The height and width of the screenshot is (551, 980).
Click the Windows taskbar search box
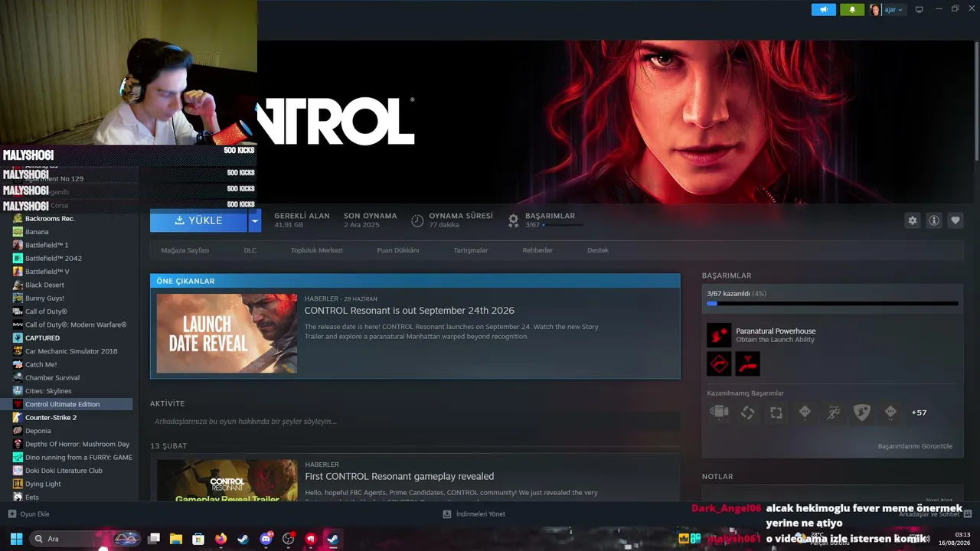coord(84,539)
